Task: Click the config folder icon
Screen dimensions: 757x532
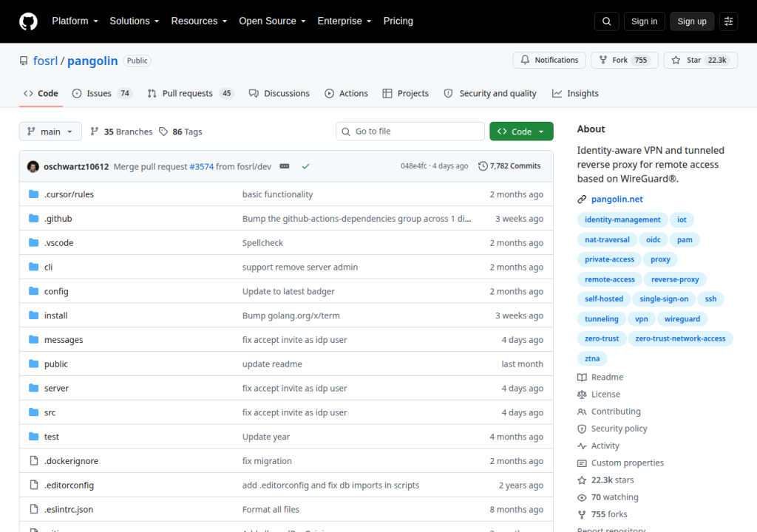Action: pyautogui.click(x=33, y=290)
